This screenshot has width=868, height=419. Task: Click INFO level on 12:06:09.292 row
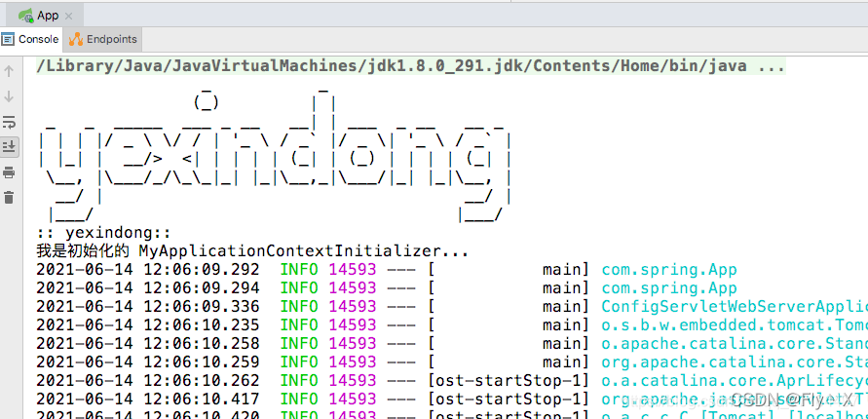coord(299,270)
